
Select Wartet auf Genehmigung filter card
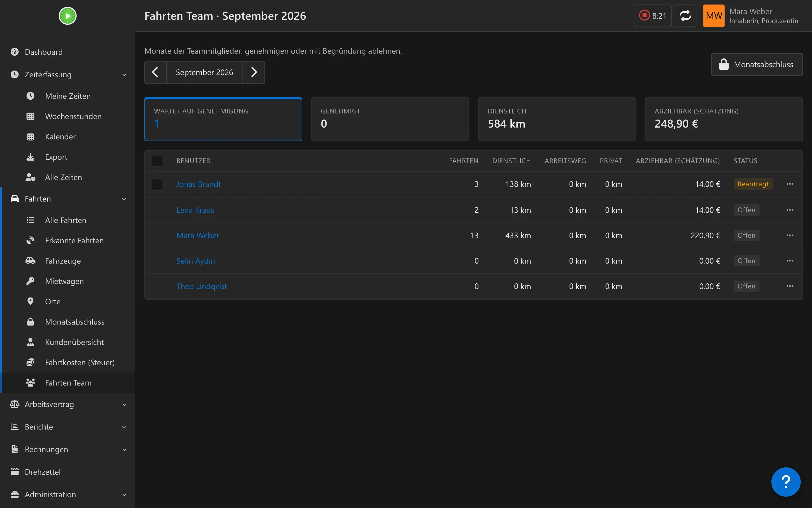click(223, 119)
